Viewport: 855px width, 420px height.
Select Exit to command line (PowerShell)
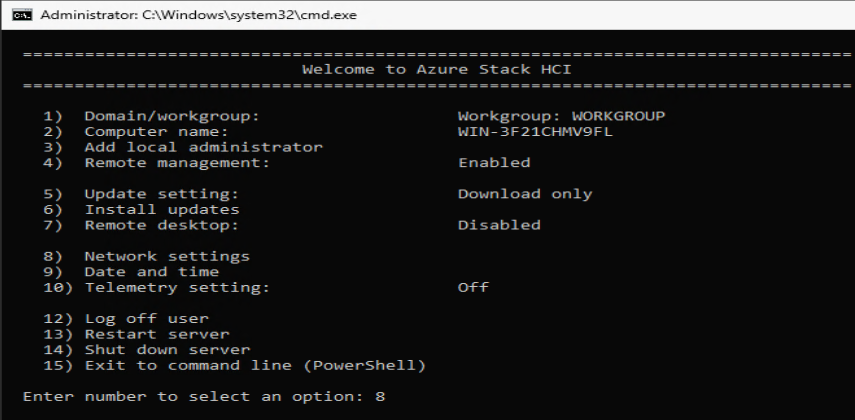pos(255,365)
